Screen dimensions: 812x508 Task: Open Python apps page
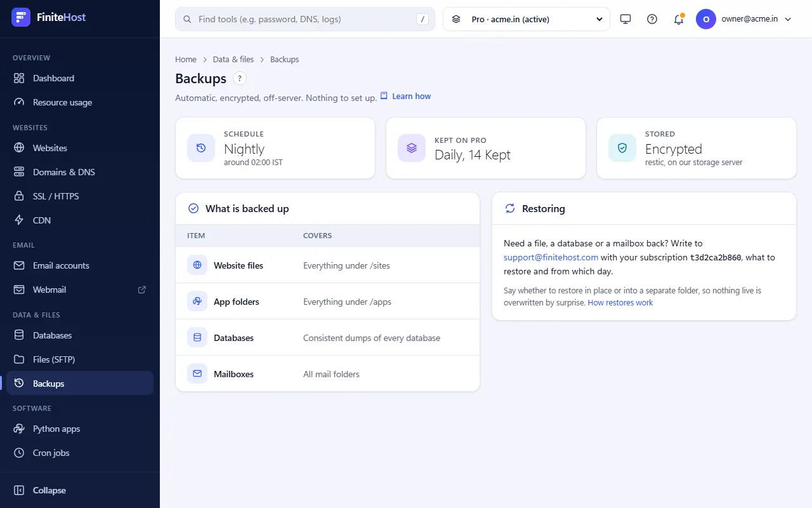point(80,429)
